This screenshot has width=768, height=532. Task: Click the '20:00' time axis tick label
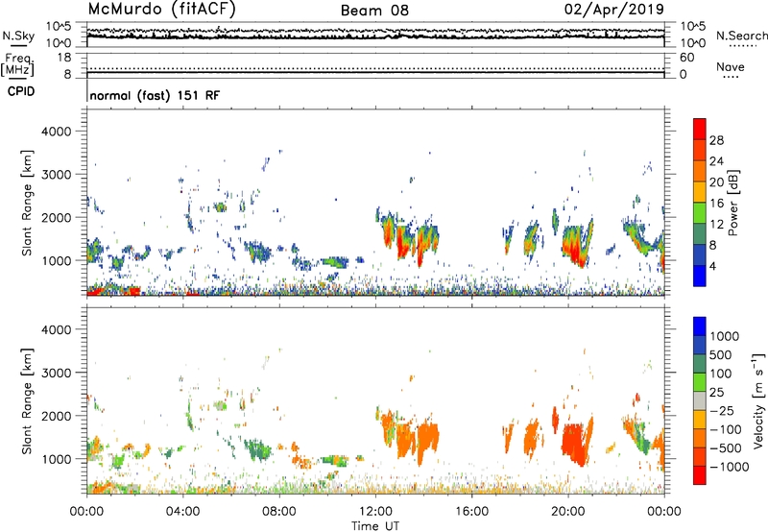click(x=568, y=512)
